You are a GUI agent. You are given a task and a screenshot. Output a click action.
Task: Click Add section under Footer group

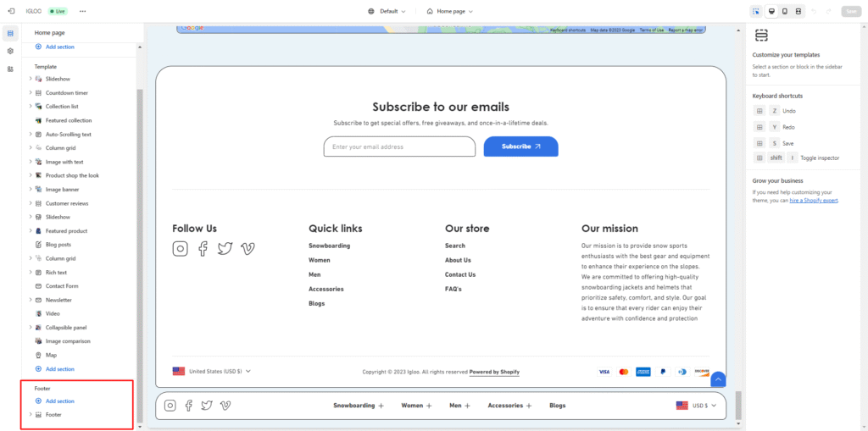coord(59,401)
